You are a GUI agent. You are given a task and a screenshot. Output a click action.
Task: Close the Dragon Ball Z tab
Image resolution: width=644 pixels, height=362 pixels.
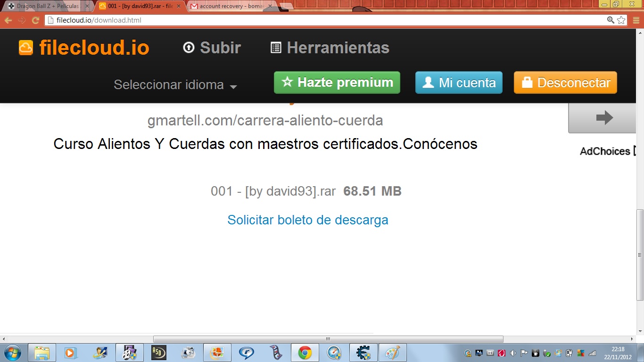(87, 6)
